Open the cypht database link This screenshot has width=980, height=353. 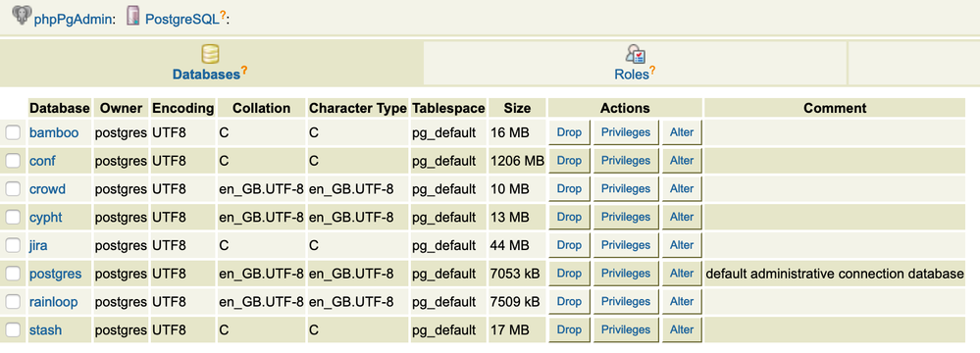[x=46, y=218]
